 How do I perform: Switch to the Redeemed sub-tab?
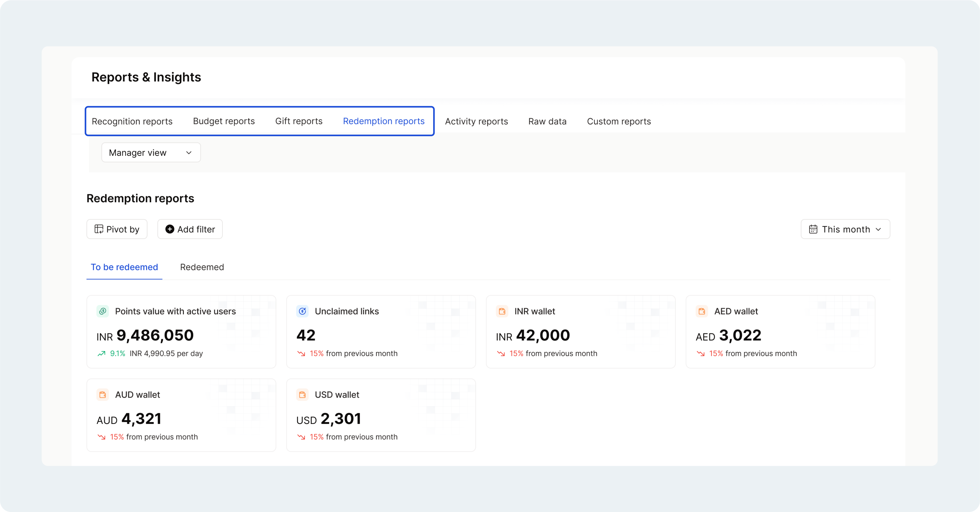click(202, 267)
